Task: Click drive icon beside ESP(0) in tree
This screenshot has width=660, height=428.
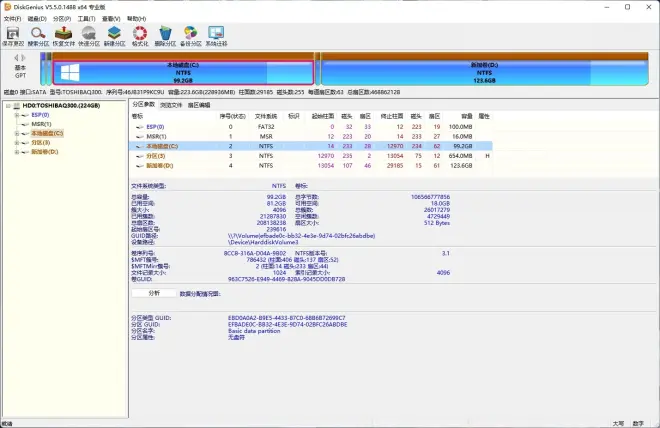Action: (25, 115)
